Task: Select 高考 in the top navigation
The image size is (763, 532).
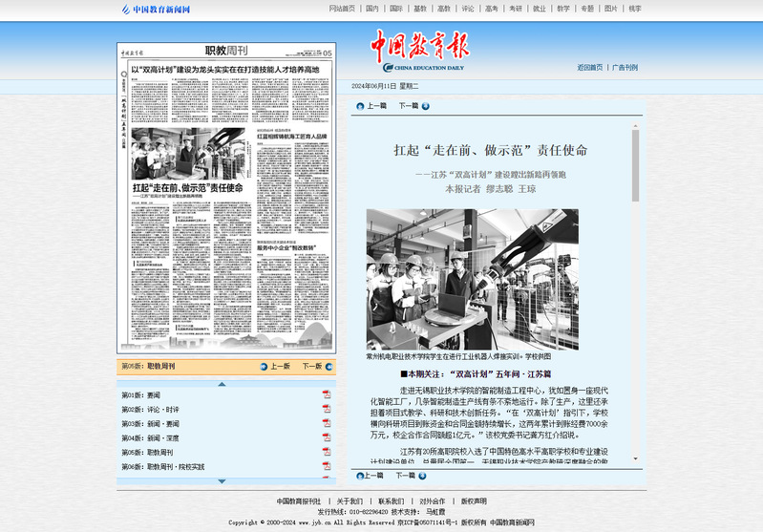Action: pos(491,9)
